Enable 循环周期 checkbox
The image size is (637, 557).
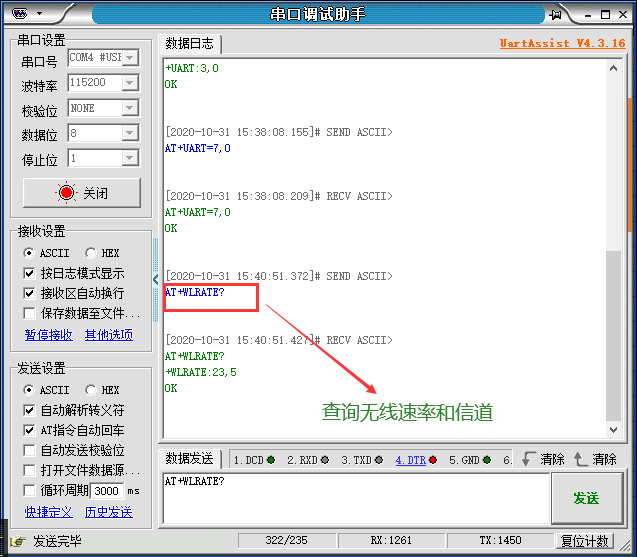tap(29, 490)
